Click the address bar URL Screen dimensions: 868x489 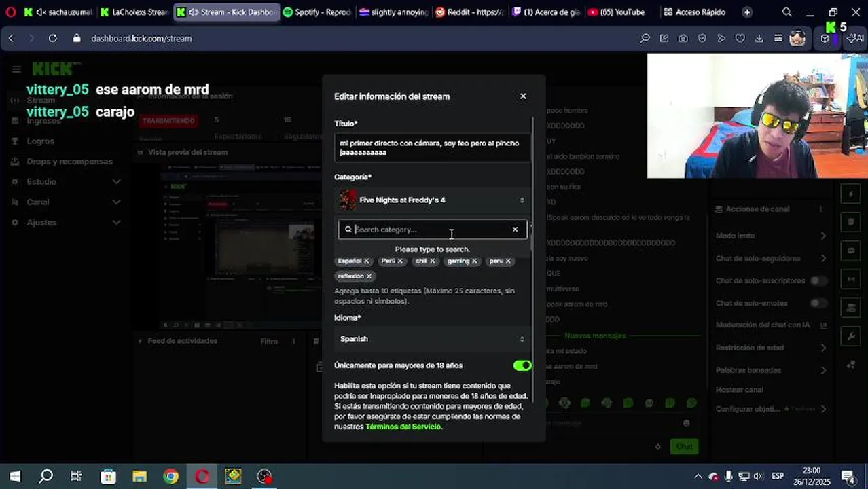pyautogui.click(x=141, y=39)
